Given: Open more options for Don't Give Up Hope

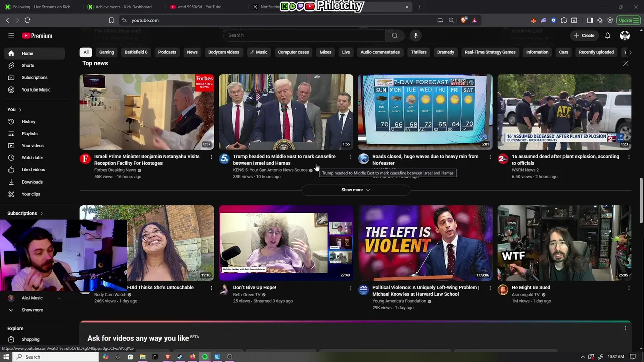Looking at the screenshot, I should coord(351,288).
